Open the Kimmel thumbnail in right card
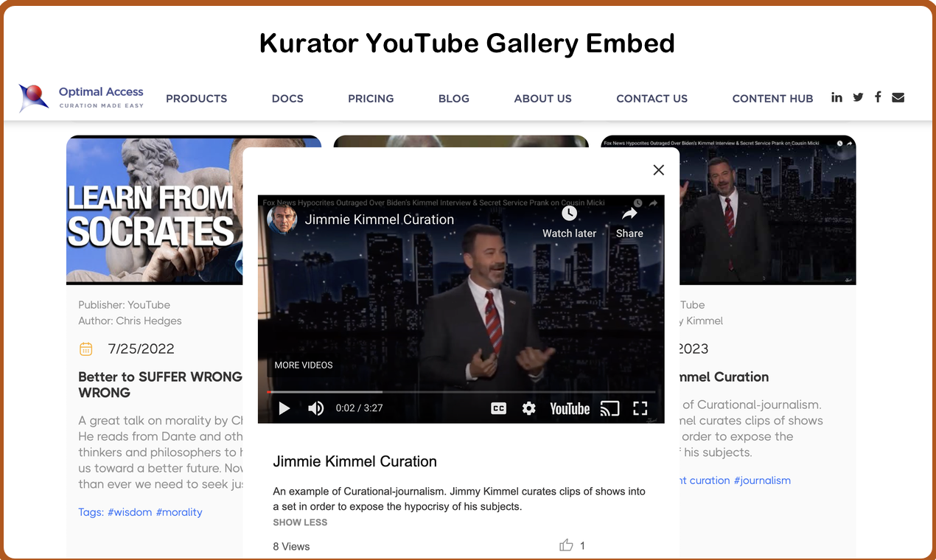Screen dimensions: 936x560 pos(767,210)
